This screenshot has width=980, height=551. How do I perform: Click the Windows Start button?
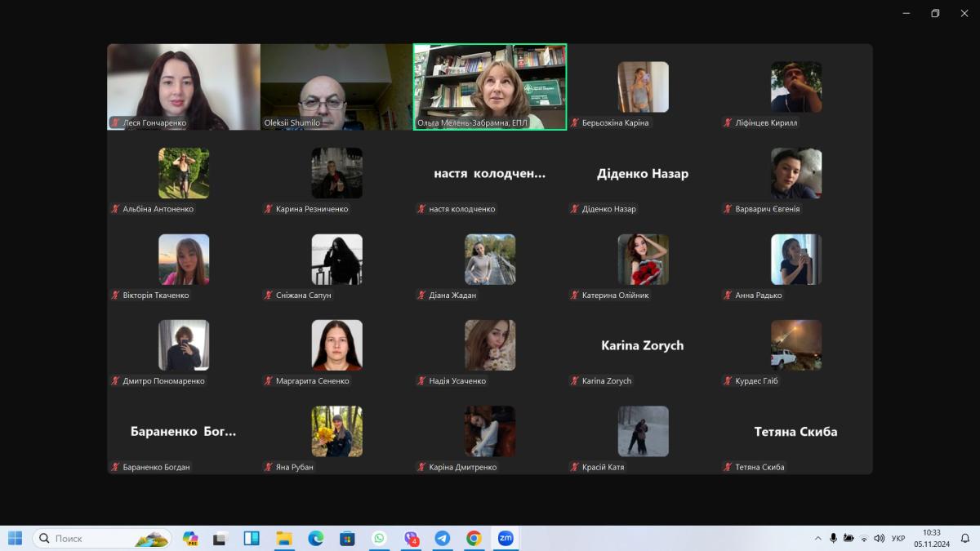16,539
